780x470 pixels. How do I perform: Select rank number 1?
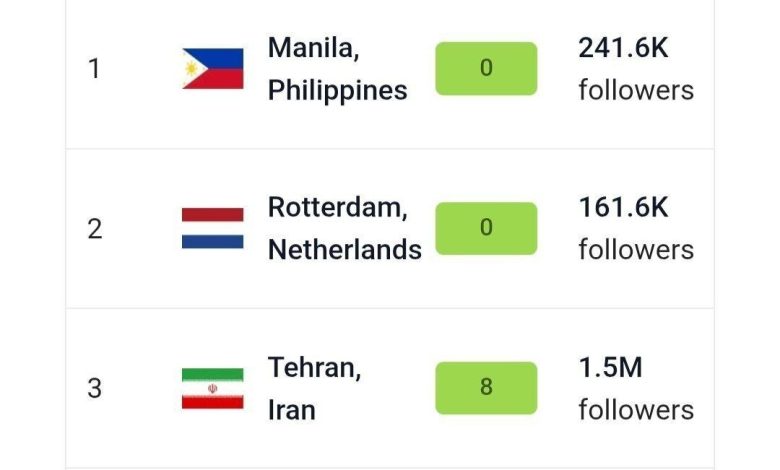[x=94, y=69]
